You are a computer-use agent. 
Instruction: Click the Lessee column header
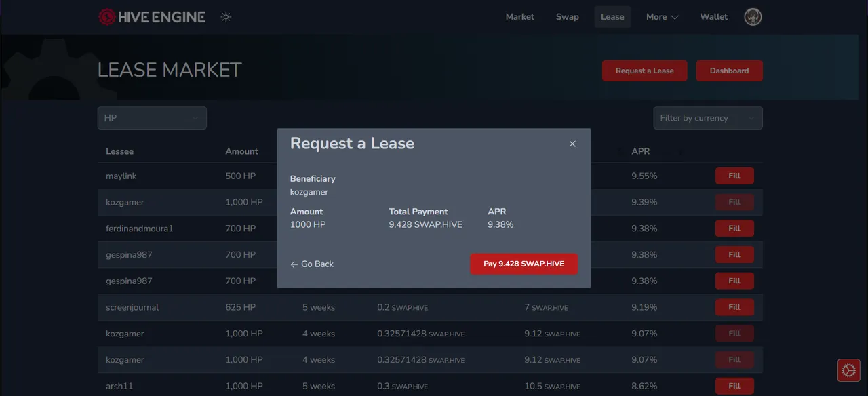(119, 151)
